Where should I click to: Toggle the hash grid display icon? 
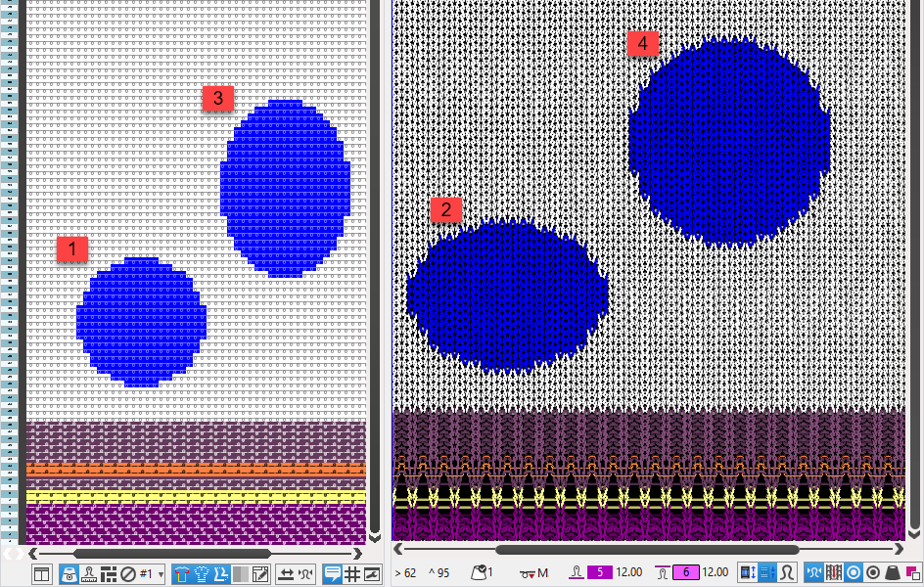(351, 574)
